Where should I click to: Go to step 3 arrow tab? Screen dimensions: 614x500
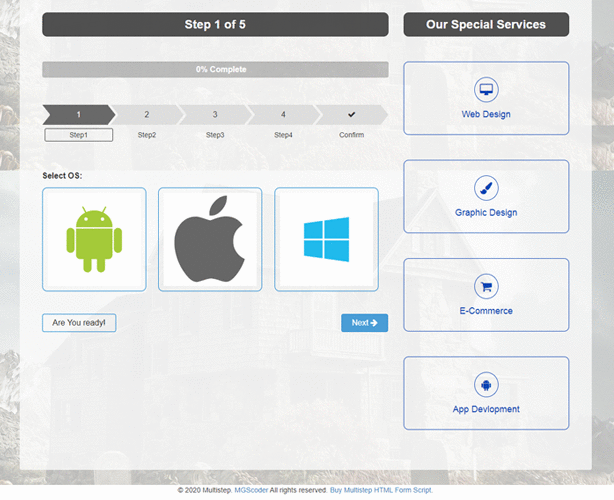point(215,114)
